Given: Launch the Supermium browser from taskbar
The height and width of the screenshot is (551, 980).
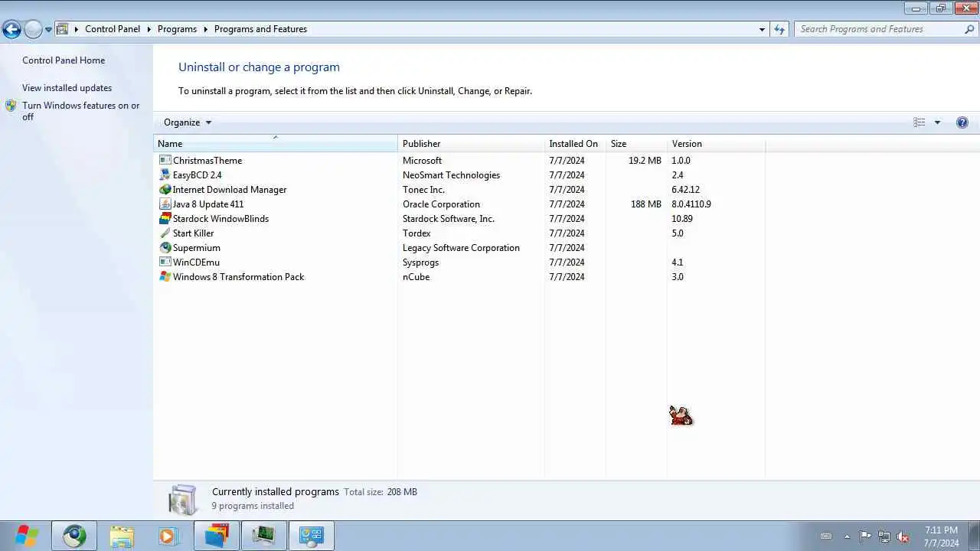Looking at the screenshot, I should pyautogui.click(x=74, y=536).
